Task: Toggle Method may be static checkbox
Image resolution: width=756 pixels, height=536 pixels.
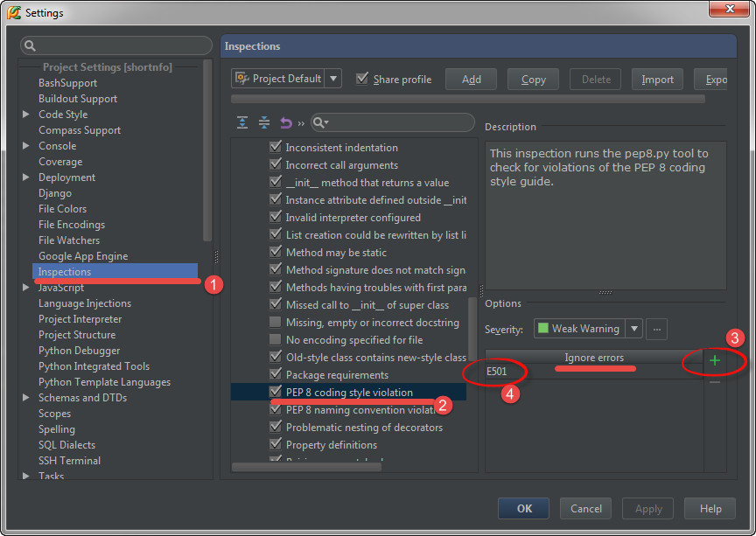Action: click(x=276, y=252)
